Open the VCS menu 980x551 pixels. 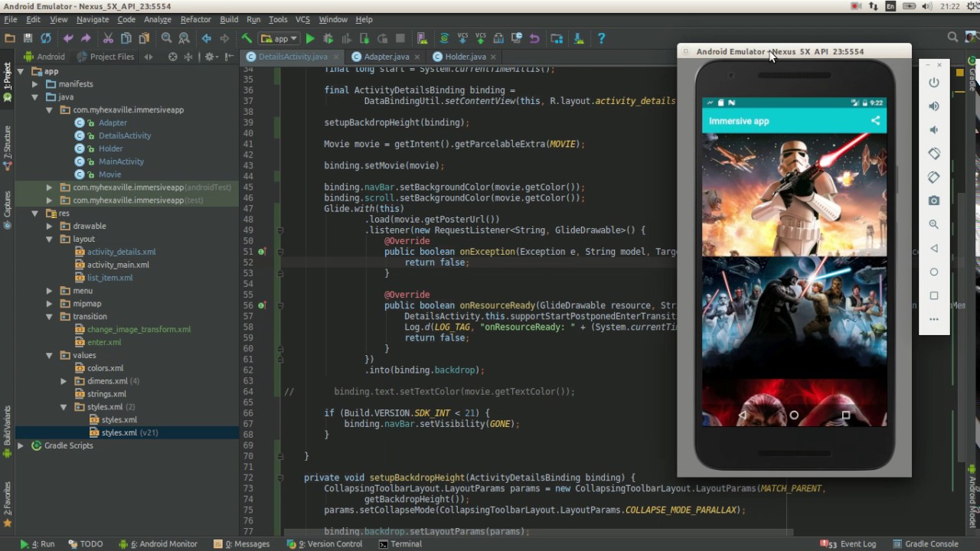click(x=302, y=19)
